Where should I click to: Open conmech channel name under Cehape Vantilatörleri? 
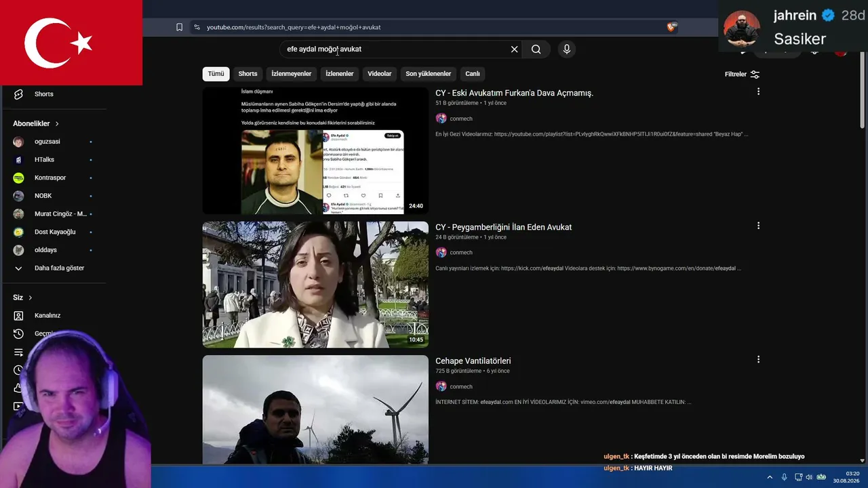[461, 386]
